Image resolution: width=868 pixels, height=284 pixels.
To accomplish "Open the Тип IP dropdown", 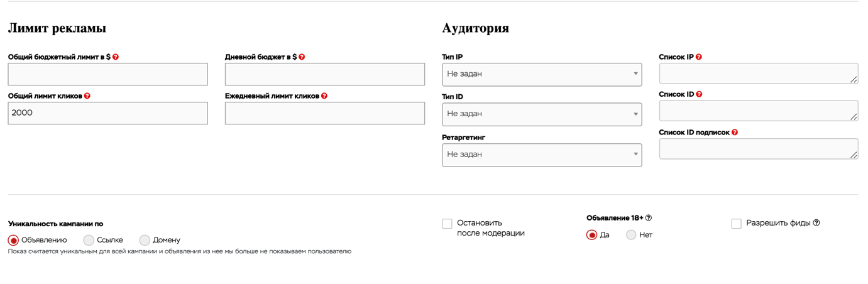I will pyautogui.click(x=542, y=74).
